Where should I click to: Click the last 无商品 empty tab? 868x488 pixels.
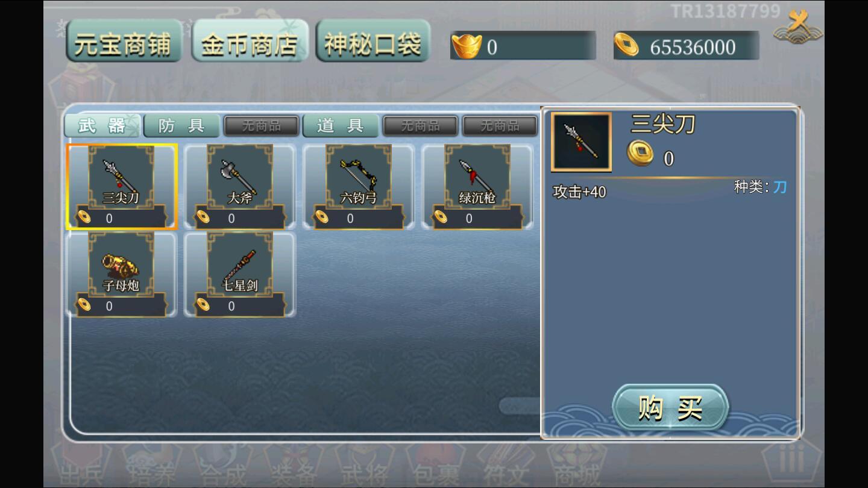coord(500,126)
